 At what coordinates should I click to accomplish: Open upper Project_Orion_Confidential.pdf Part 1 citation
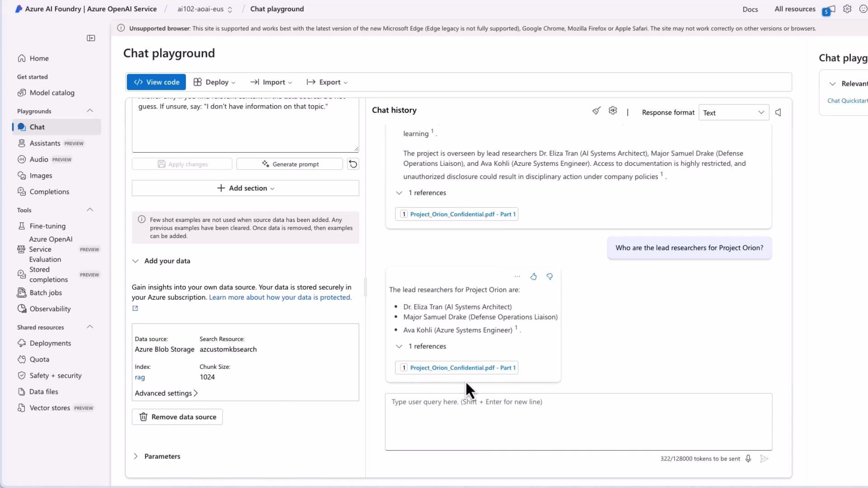pos(457,214)
